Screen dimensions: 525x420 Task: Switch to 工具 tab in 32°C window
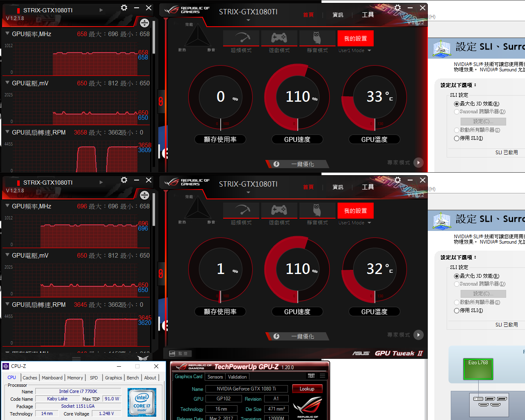coord(368,187)
